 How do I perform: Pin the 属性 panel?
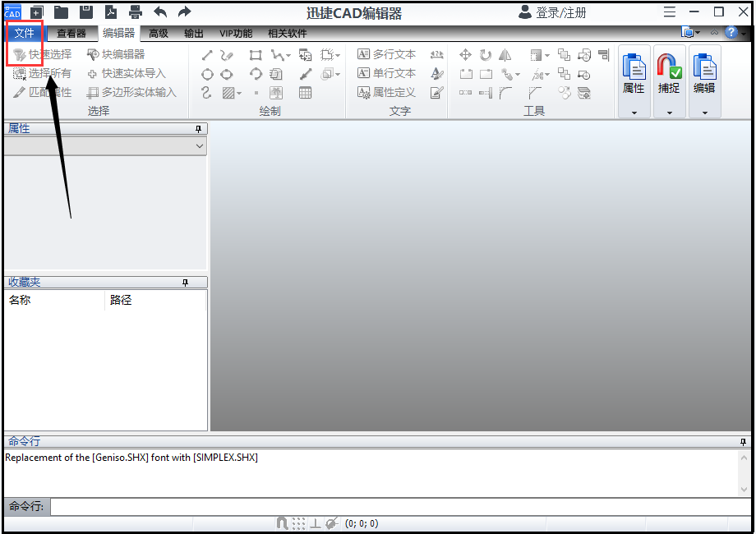198,129
